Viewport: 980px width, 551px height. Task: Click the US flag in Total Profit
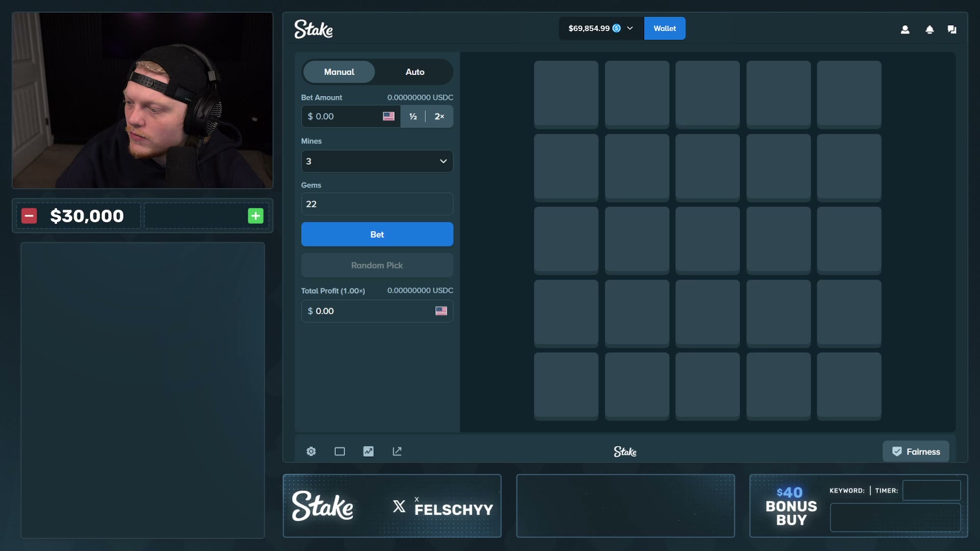click(x=441, y=311)
